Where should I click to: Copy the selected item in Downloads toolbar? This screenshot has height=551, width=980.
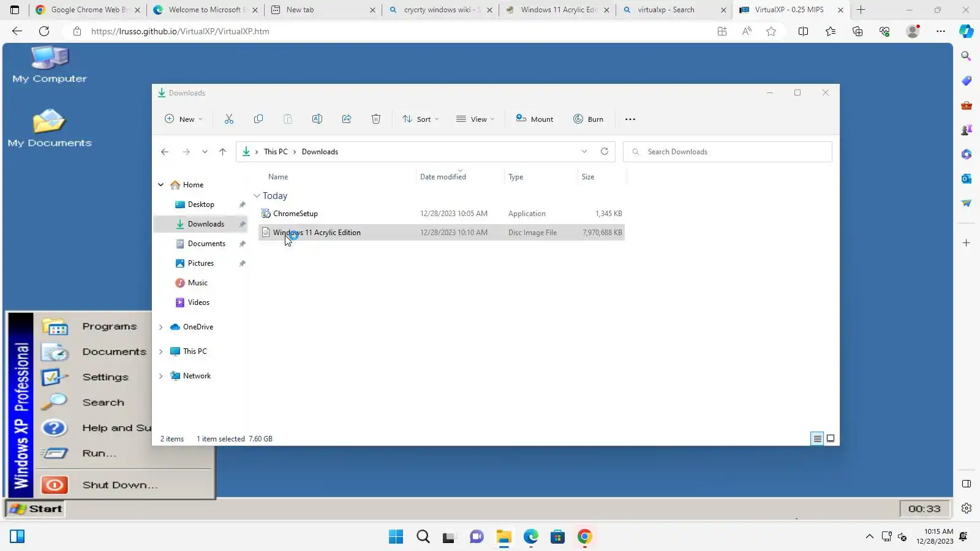(258, 119)
